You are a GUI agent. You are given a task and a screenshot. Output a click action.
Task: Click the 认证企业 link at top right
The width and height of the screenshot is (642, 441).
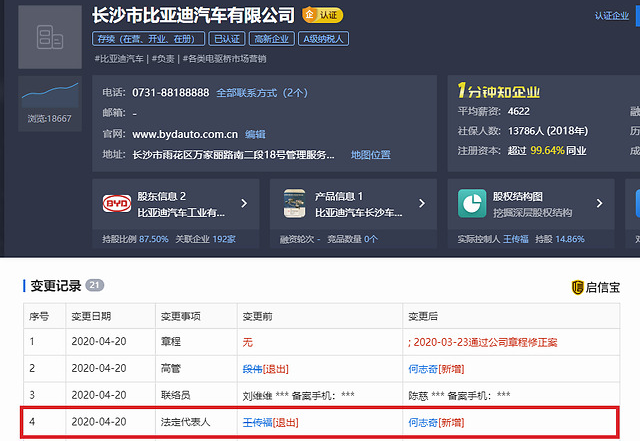click(x=612, y=16)
